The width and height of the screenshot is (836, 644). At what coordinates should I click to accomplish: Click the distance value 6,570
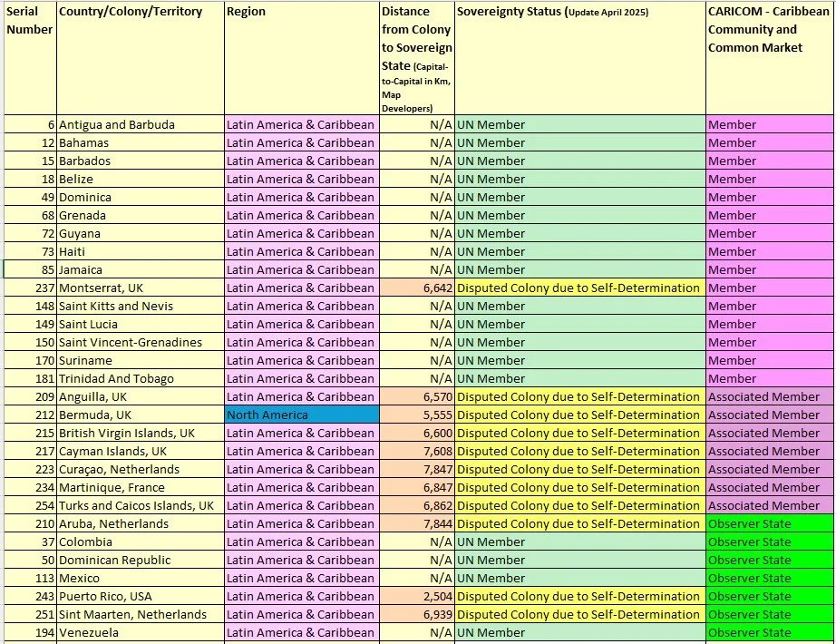pyautogui.click(x=417, y=396)
